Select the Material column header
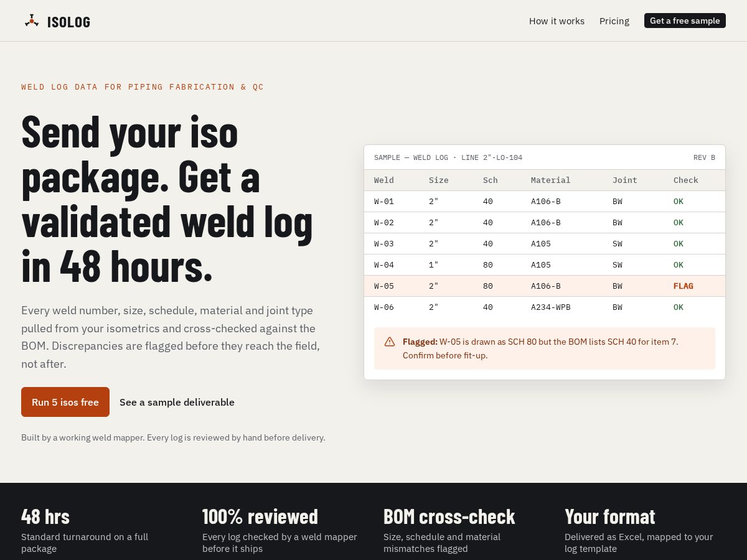The width and height of the screenshot is (747, 560). (551, 180)
